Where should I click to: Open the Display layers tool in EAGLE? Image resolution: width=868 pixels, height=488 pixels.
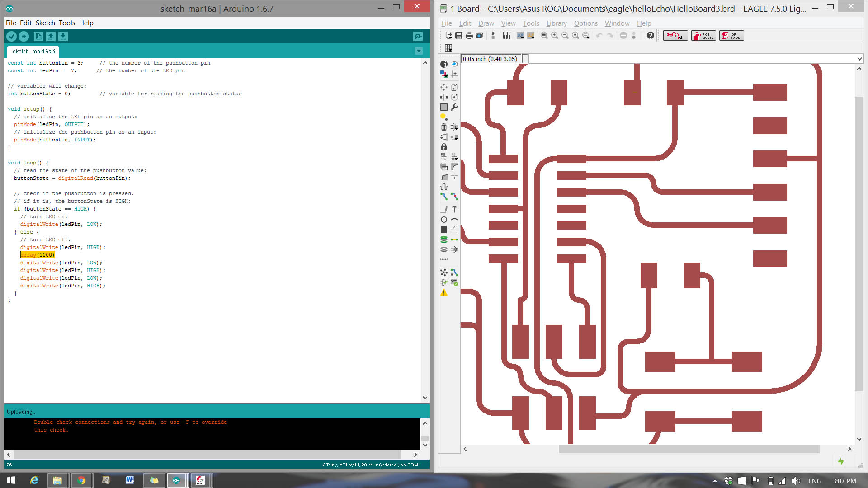(444, 74)
